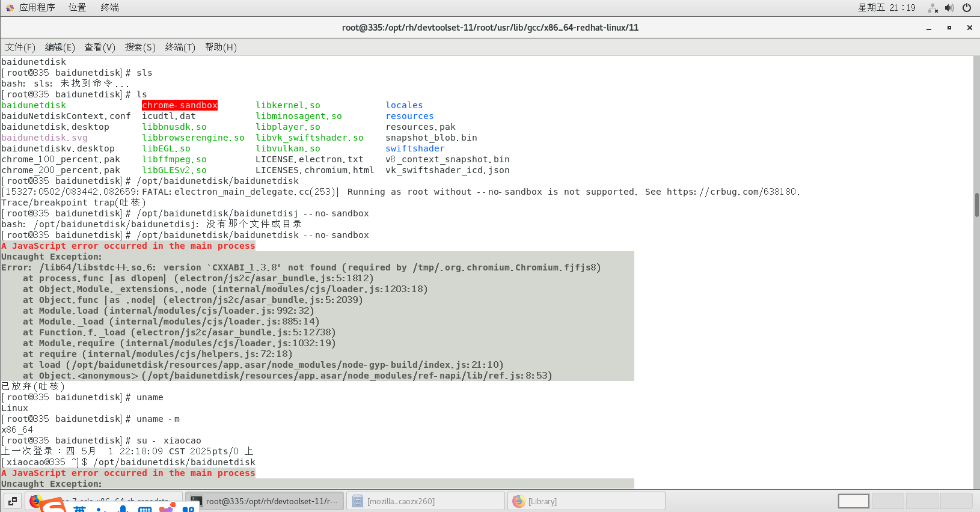Open the 位置 places menu
Viewport: 980px width, 512px height.
tap(77, 8)
